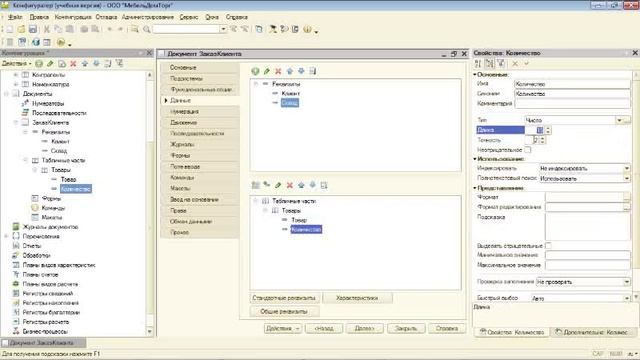640x360 pixels.
Task: Move item down in Конфигурация panel toolbar
Action: (96, 64)
